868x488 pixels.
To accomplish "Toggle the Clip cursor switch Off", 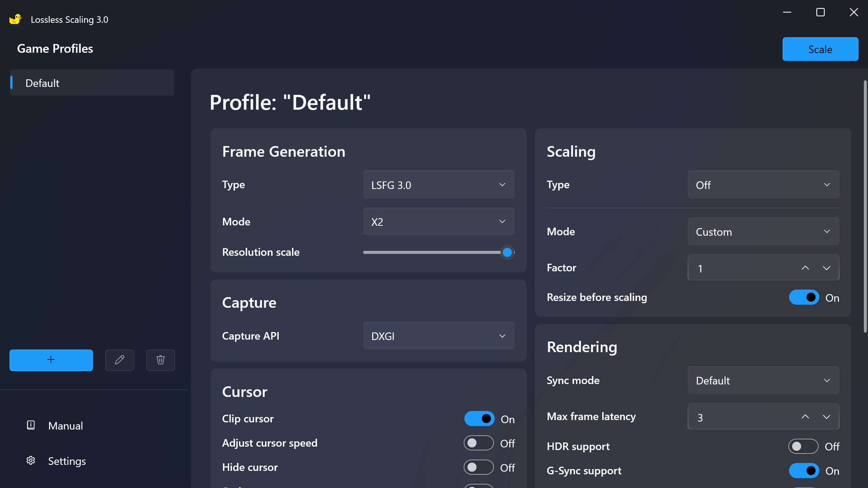I will (479, 419).
